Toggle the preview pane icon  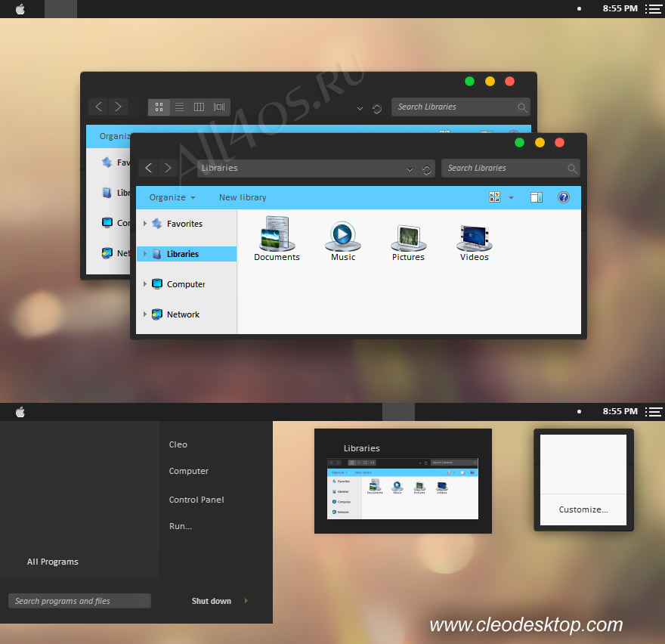coord(536,197)
